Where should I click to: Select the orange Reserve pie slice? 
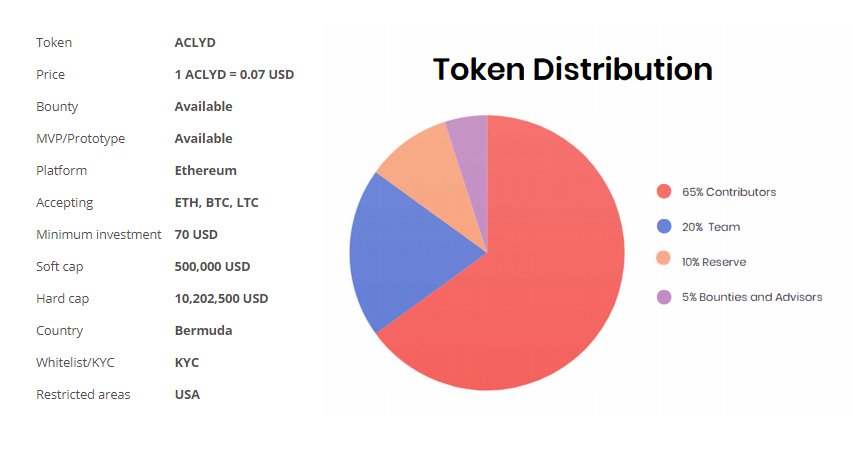coord(420,160)
